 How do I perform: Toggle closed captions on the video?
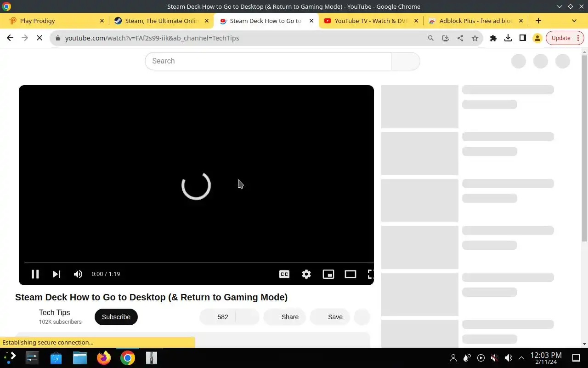[284, 274]
